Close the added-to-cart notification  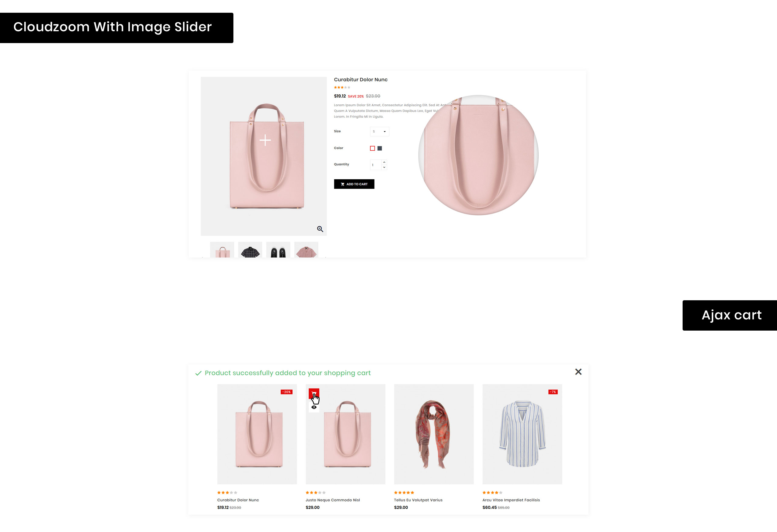[579, 372]
